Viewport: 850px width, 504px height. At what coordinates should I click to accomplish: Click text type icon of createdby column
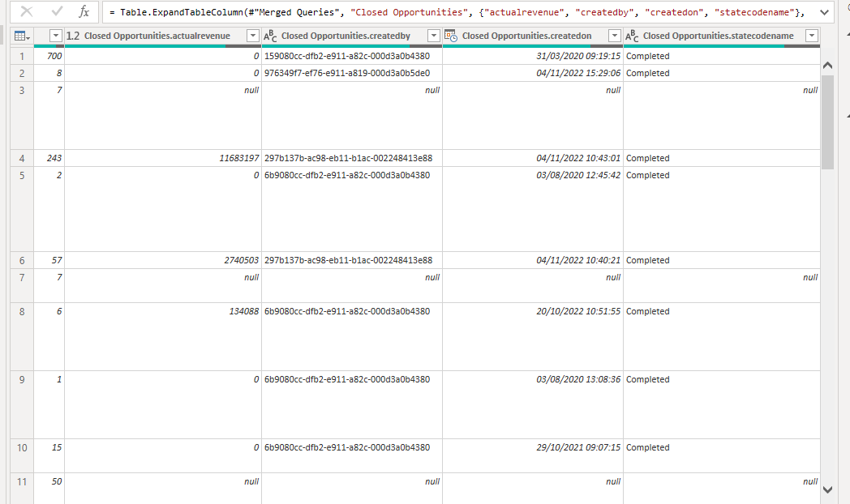click(x=270, y=36)
